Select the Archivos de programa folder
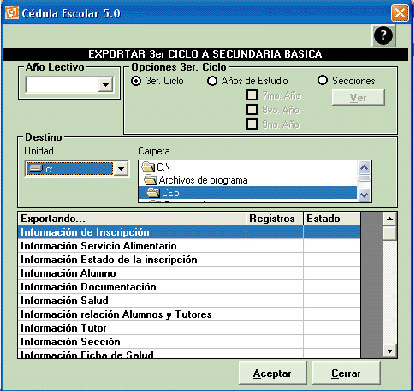This screenshot has width=414, height=391. [203, 180]
